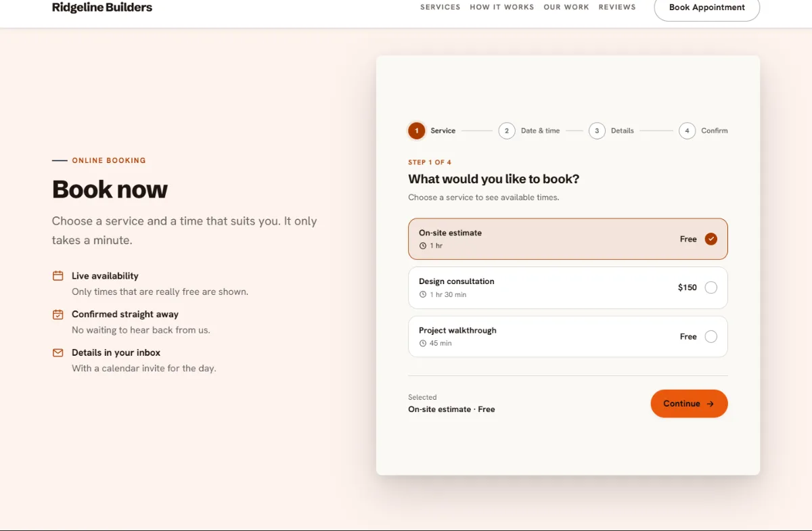Click 'Choose a service to see available times.'
This screenshot has width=812, height=531.
(x=484, y=198)
